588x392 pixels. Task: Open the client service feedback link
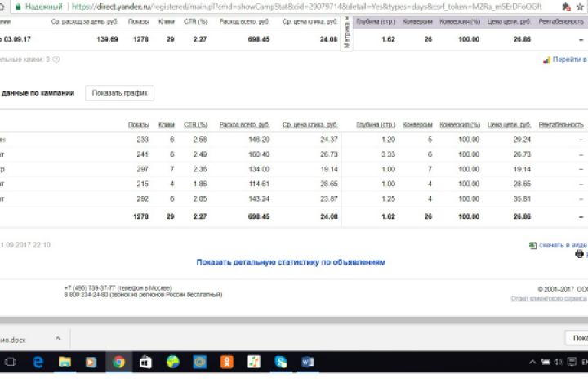coord(549,299)
